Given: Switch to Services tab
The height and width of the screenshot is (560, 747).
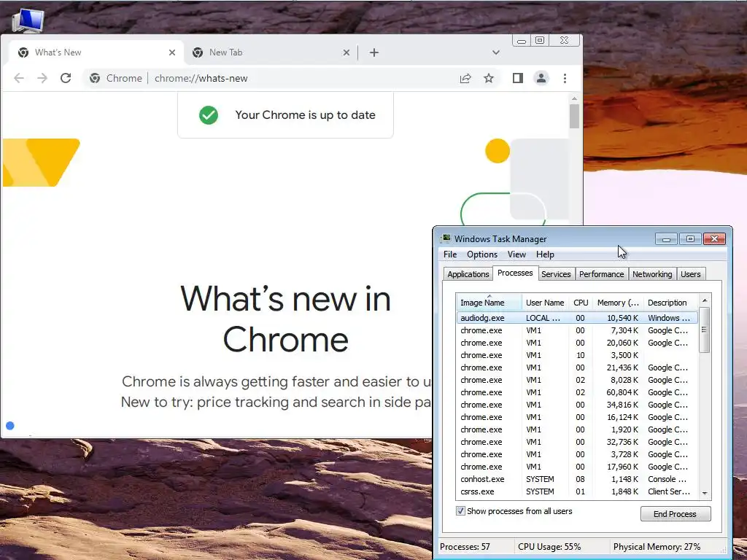Looking at the screenshot, I should pos(556,274).
